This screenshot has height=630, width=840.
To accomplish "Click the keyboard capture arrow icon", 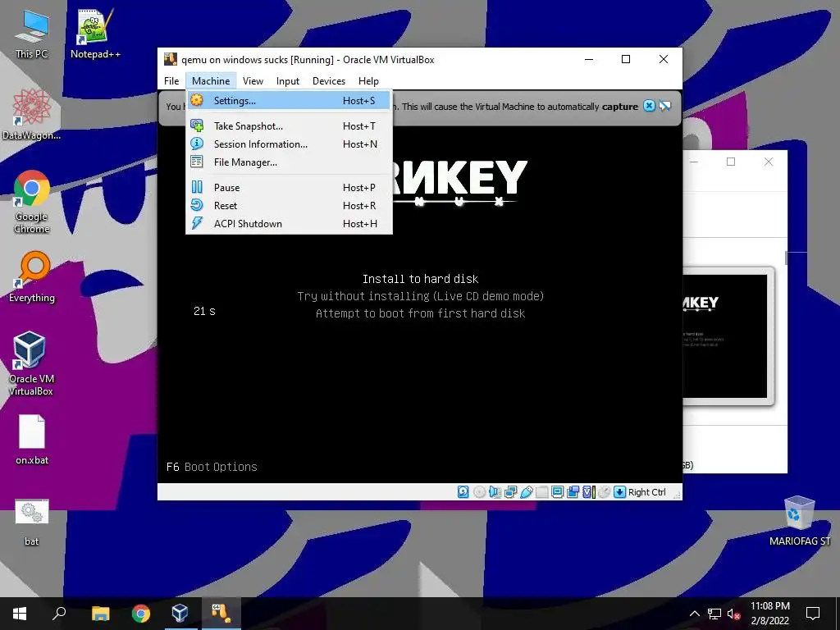I will point(620,492).
